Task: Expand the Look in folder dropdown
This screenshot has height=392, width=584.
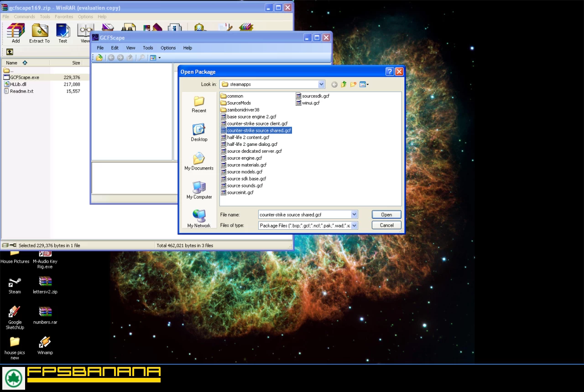Action: [x=321, y=84]
